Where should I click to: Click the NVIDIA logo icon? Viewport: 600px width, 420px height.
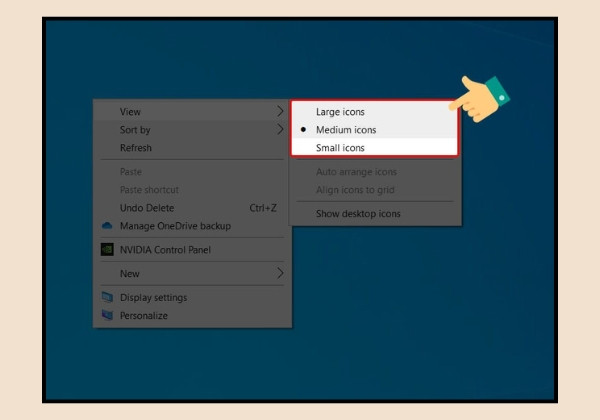pos(107,249)
